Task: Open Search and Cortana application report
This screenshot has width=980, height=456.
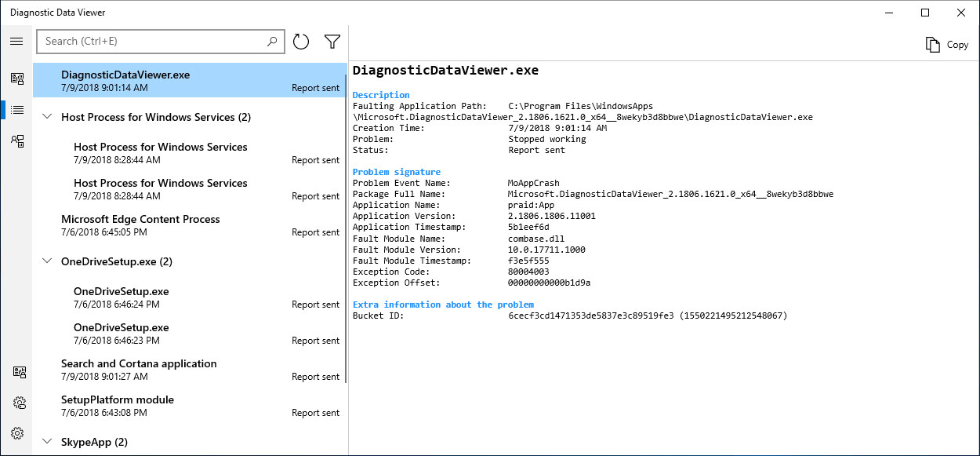Action: 190,370
